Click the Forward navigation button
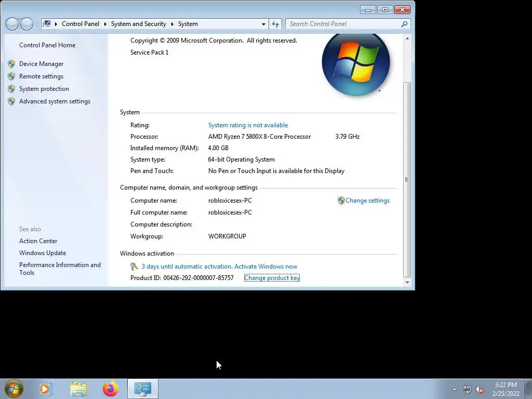 point(26,24)
